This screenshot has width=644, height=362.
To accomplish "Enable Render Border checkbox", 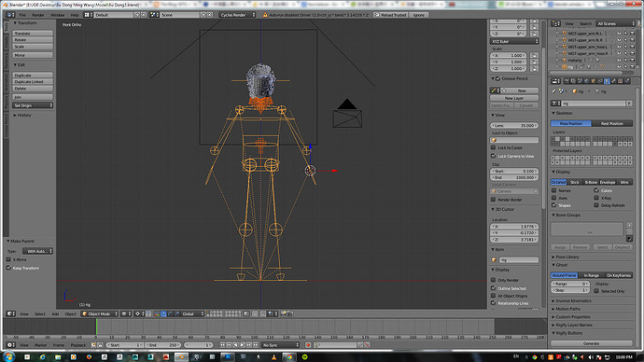I will pyautogui.click(x=494, y=200).
